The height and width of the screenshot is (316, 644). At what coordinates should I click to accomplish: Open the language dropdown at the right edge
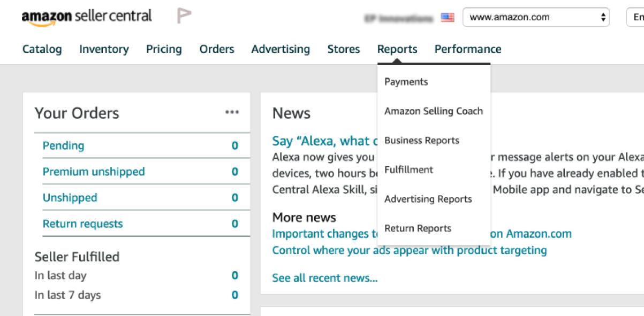(x=635, y=17)
